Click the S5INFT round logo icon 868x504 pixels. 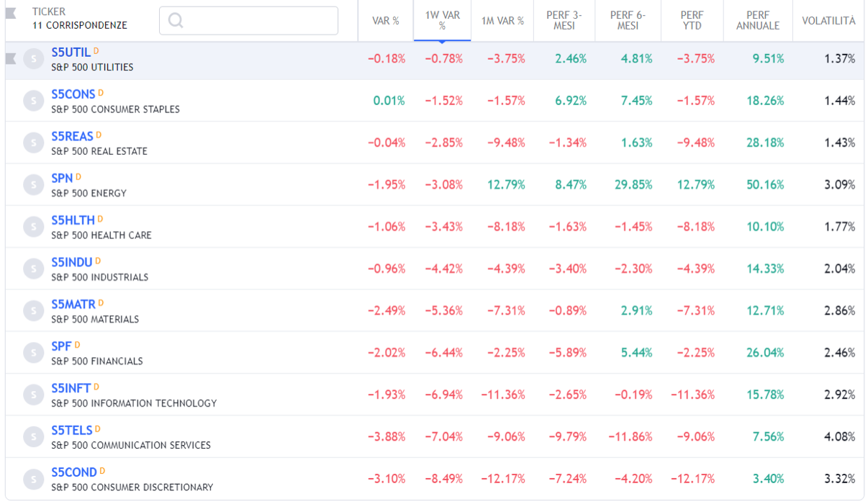pos(33,395)
